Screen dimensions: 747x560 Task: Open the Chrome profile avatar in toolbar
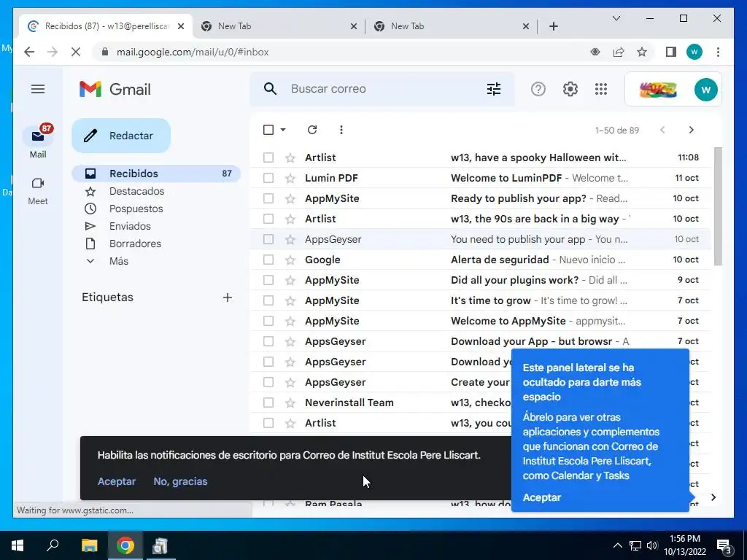click(x=694, y=52)
